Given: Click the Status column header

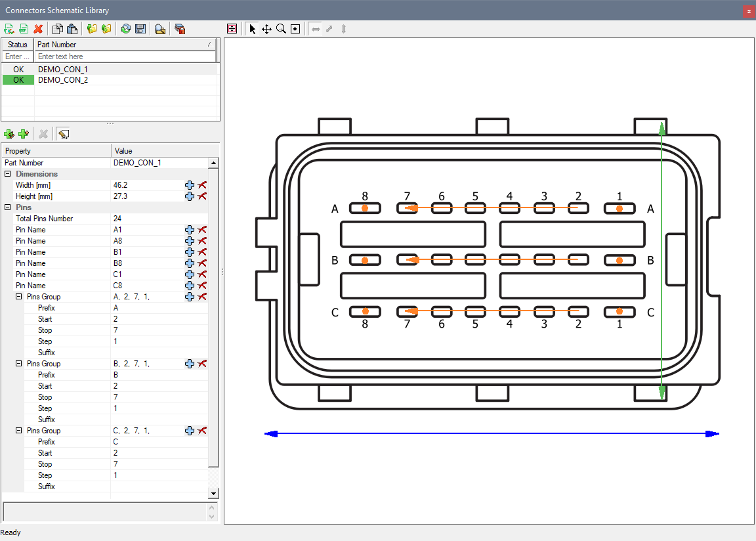Looking at the screenshot, I should point(18,45).
